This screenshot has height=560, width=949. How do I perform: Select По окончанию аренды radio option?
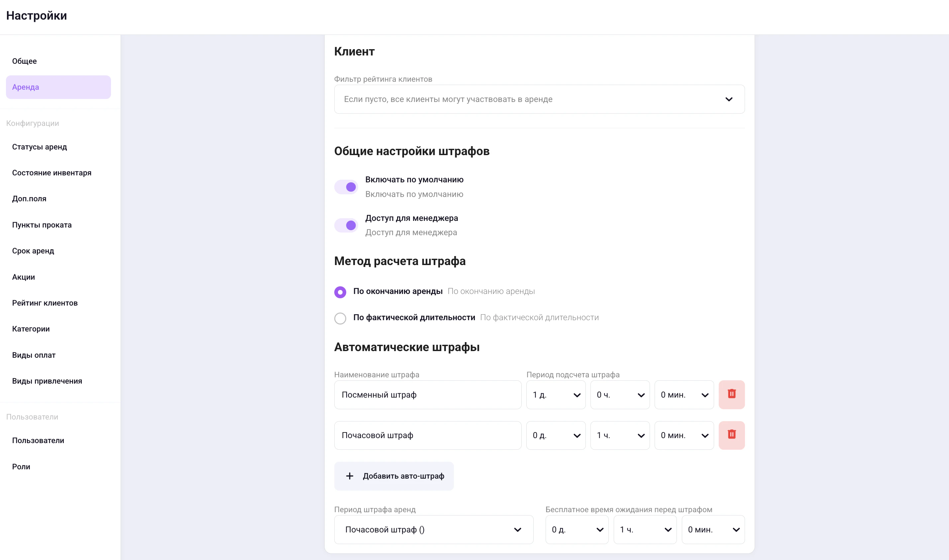tap(340, 292)
